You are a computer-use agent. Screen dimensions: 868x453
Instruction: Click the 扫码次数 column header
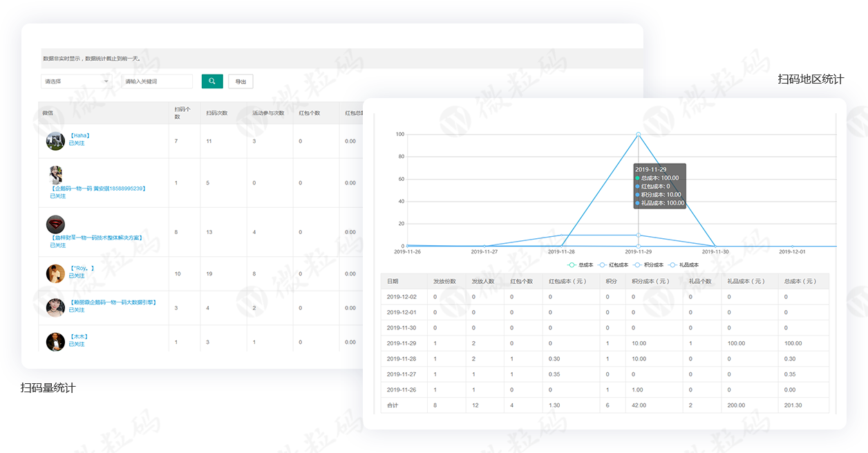(216, 113)
